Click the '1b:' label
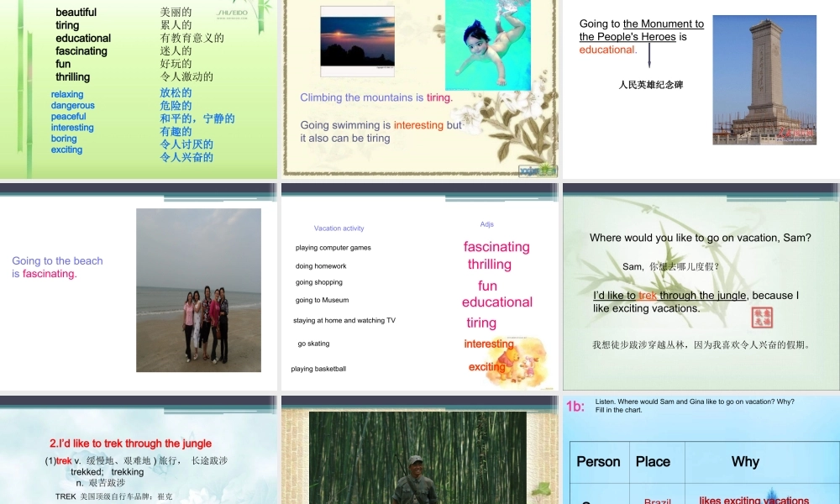The image size is (840, 504). click(575, 407)
